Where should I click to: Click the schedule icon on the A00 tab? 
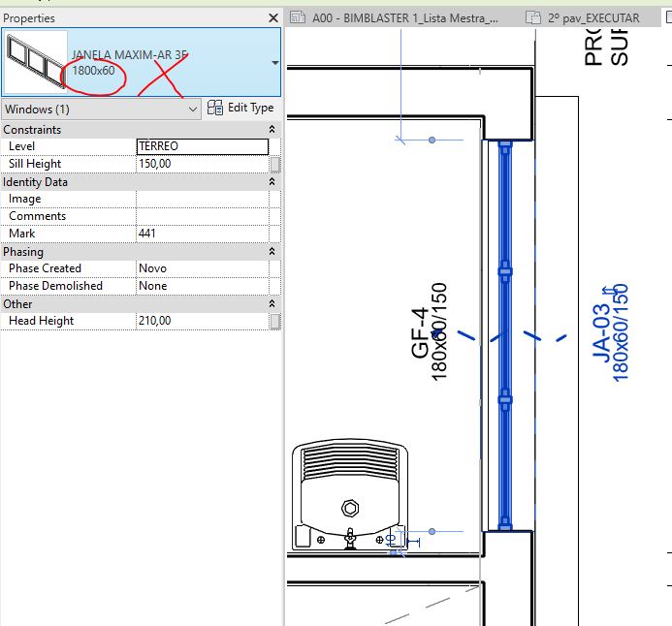click(298, 17)
